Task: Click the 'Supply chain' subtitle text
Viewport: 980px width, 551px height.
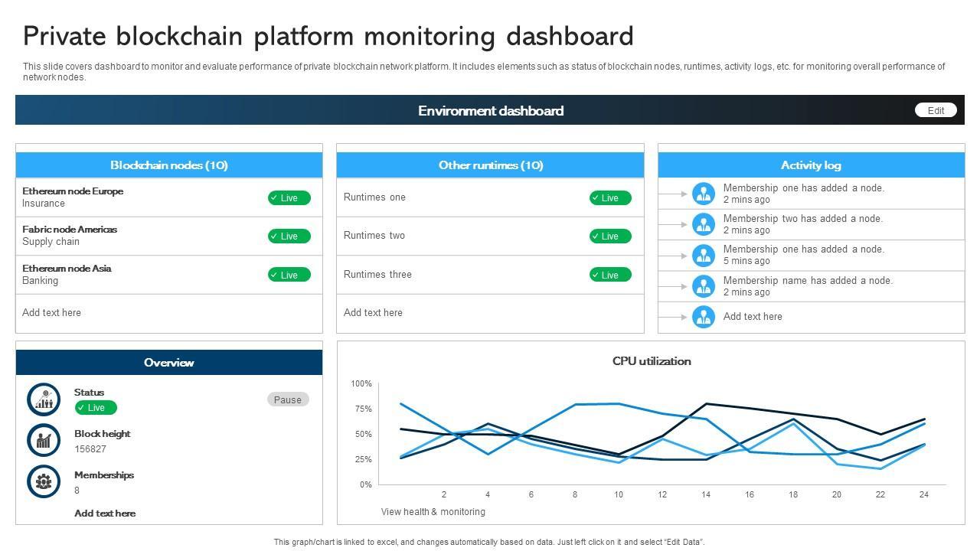Action: (x=51, y=242)
